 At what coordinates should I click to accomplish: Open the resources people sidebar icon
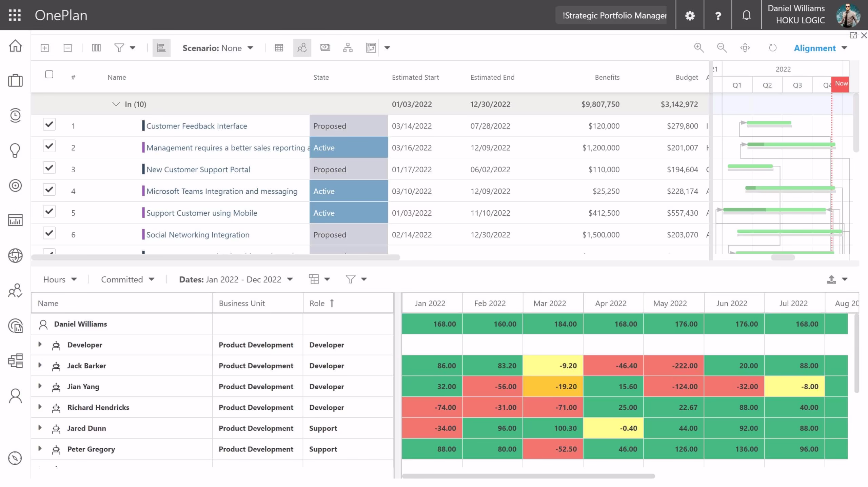[x=15, y=291]
